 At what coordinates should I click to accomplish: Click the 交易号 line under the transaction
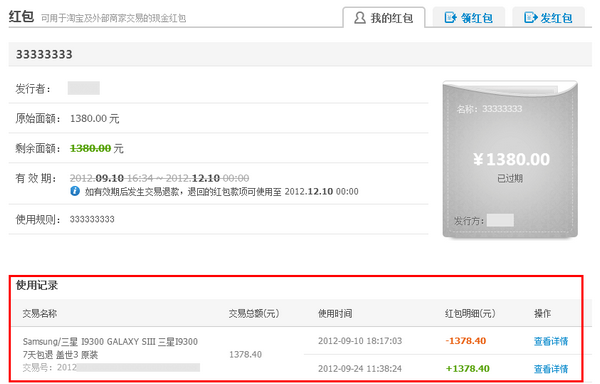coord(111,368)
